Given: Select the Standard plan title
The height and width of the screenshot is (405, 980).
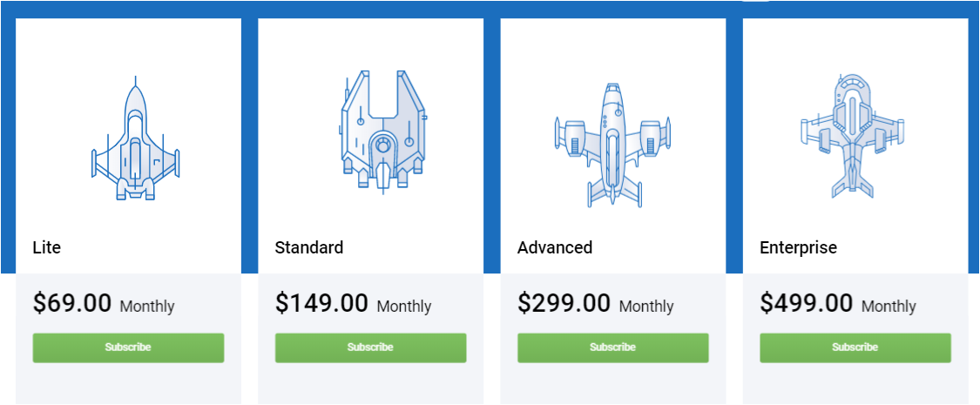Looking at the screenshot, I should [309, 247].
